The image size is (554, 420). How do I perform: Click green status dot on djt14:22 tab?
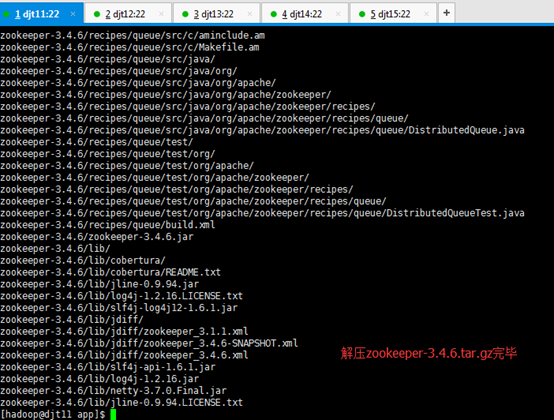click(x=273, y=14)
